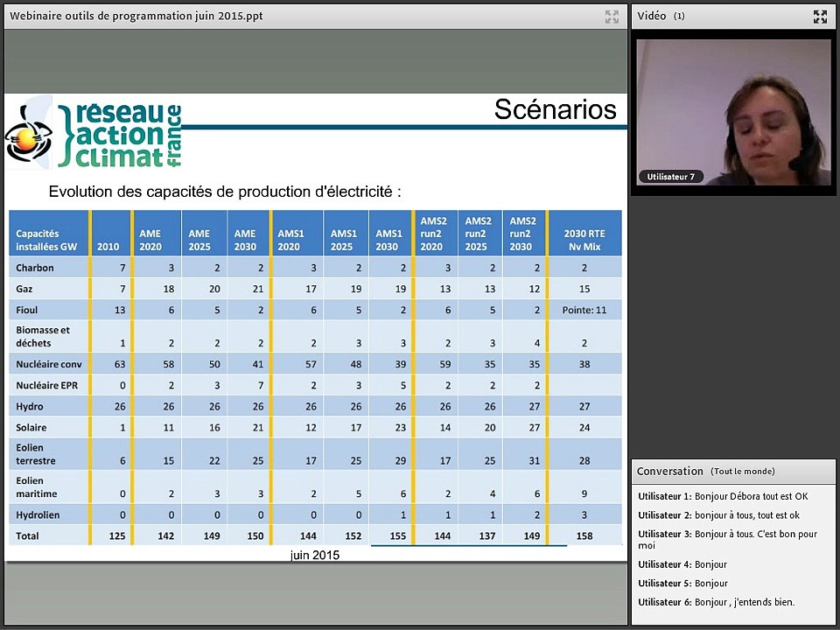Click the 'Eolien maritime' row label

click(x=37, y=487)
